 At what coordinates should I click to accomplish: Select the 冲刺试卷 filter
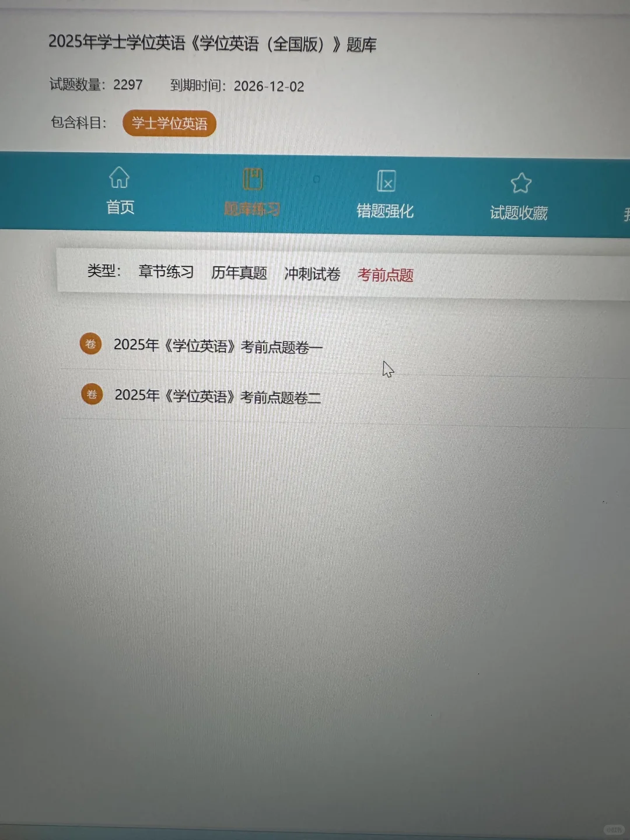point(313,274)
